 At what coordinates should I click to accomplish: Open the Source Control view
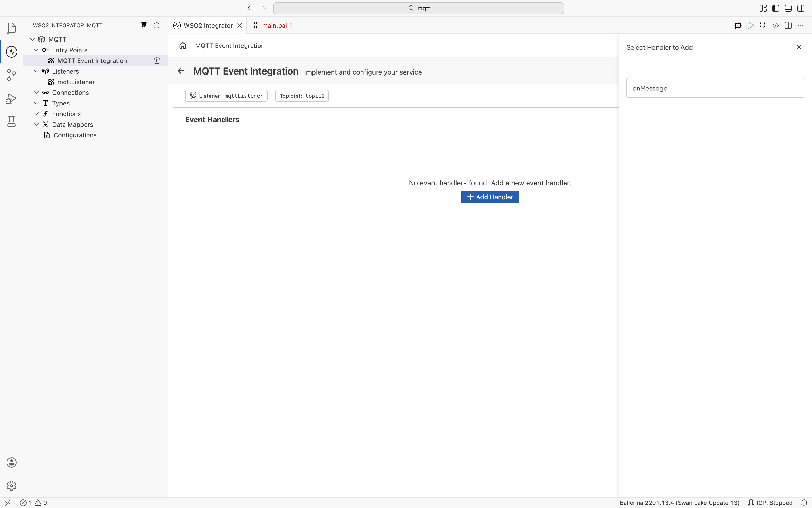11,75
